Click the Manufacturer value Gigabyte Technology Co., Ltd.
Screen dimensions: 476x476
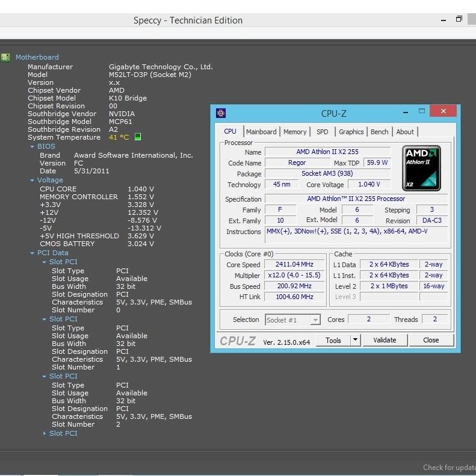pyautogui.click(x=161, y=67)
